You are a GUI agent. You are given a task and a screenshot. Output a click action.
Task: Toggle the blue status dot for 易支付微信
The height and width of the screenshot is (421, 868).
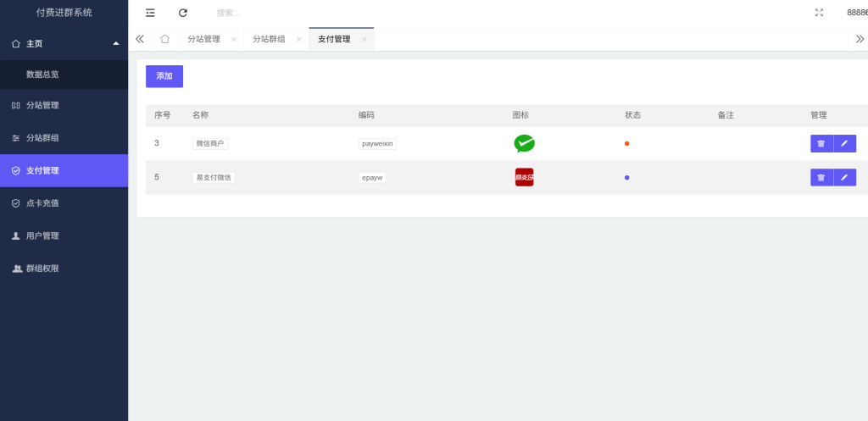click(x=626, y=178)
